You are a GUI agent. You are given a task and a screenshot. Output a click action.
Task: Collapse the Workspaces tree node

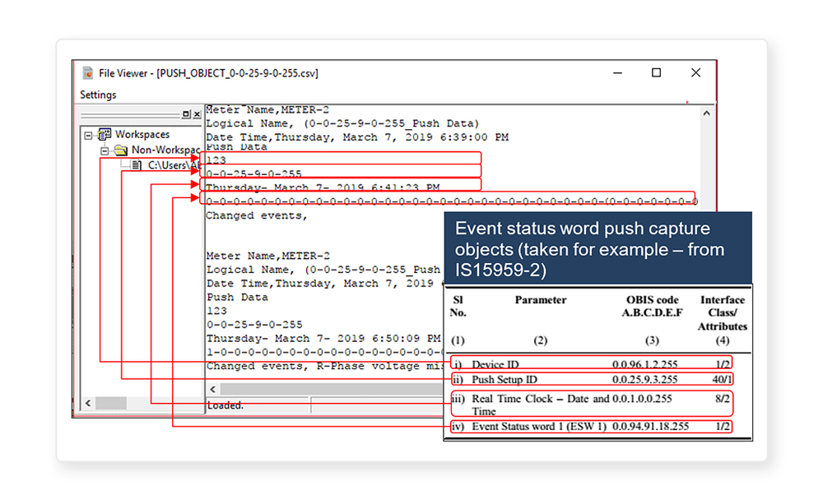click(88, 135)
